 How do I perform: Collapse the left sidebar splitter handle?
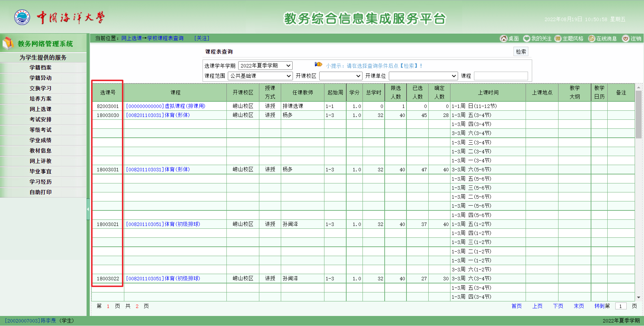pos(88,209)
